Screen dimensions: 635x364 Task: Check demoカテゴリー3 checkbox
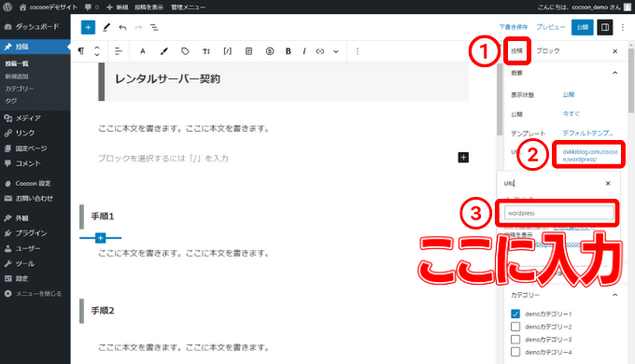515,340
